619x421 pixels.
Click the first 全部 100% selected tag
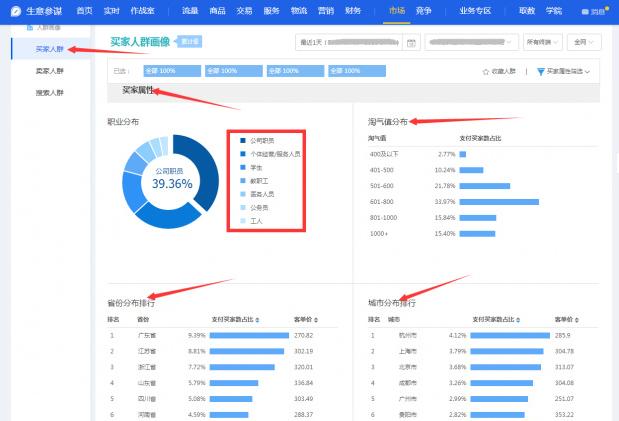(172, 71)
